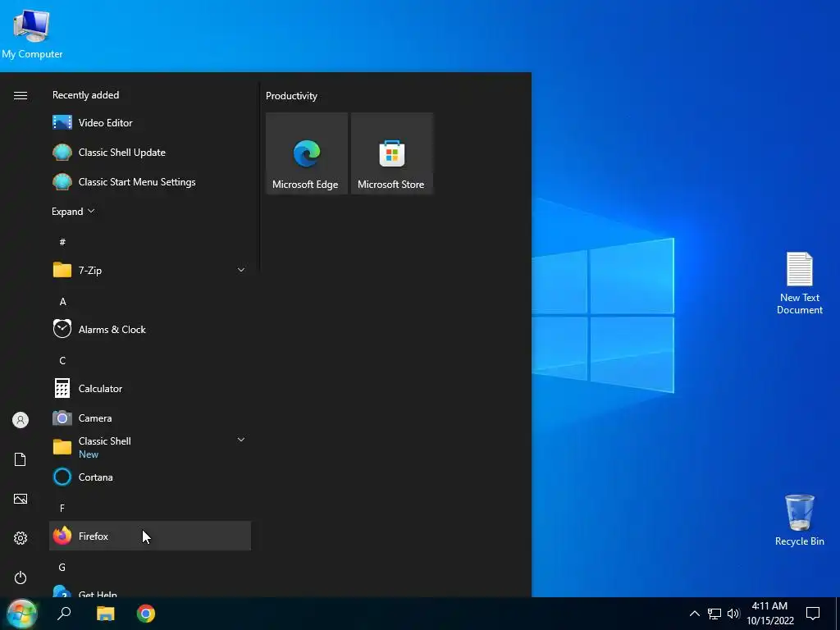Viewport: 840px width, 630px height.
Task: Click the Power button in Start
Action: pos(21,577)
